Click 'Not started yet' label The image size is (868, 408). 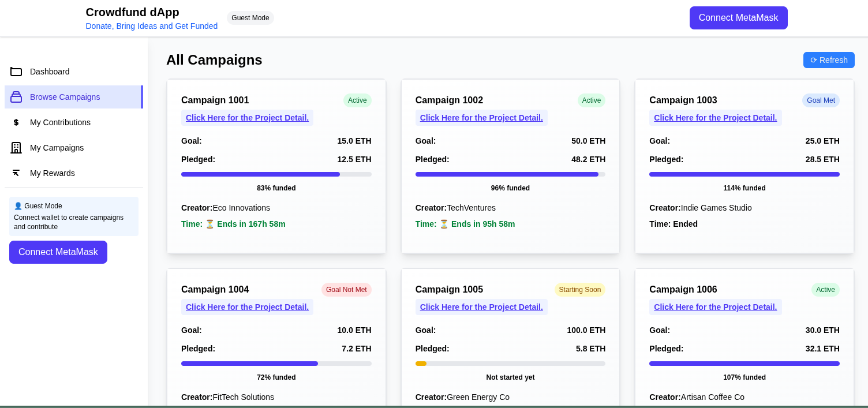point(510,377)
